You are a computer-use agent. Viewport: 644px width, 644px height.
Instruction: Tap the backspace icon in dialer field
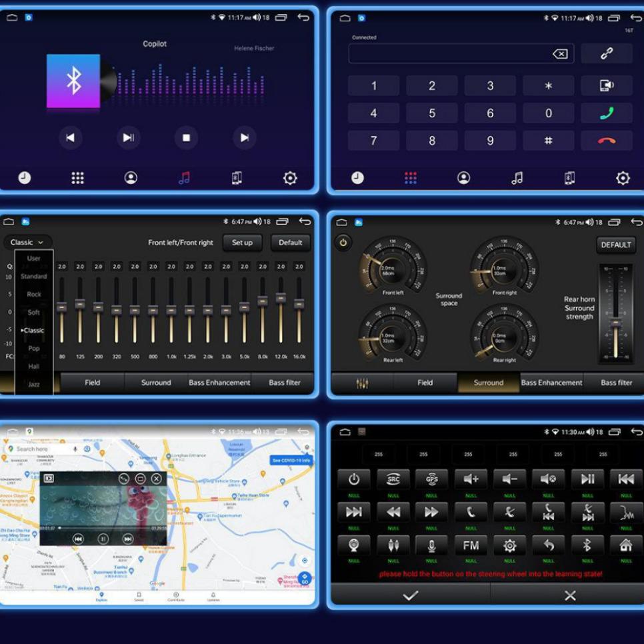tap(560, 54)
